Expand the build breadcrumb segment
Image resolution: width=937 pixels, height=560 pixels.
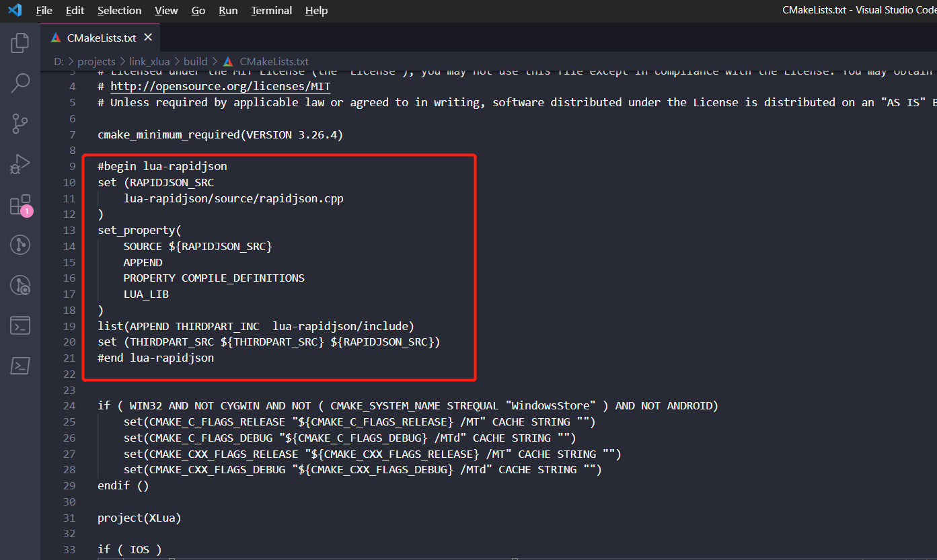click(x=196, y=61)
